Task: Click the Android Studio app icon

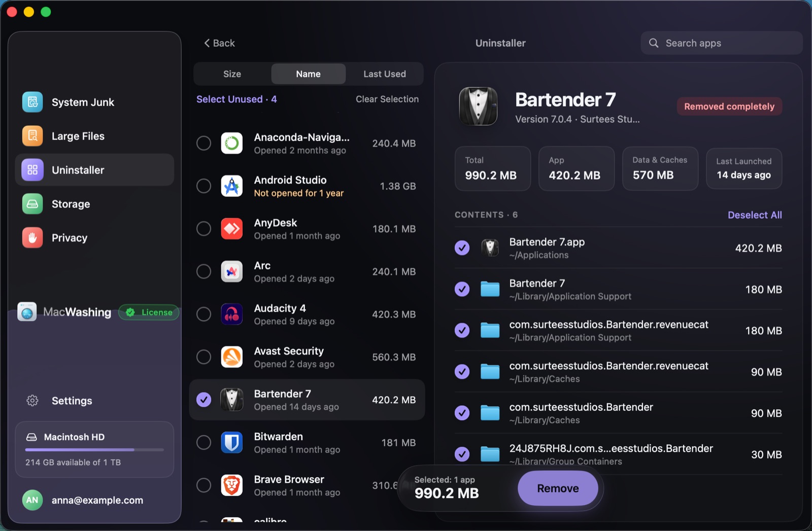Action: coord(232,186)
